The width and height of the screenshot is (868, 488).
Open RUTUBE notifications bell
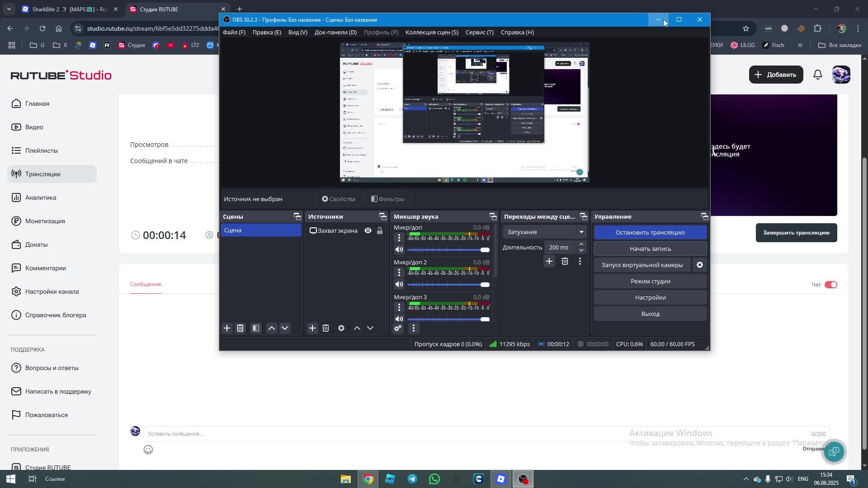point(818,75)
